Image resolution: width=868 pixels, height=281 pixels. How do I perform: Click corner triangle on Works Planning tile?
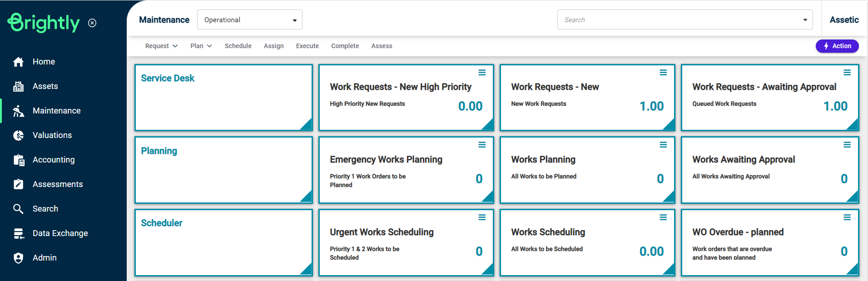(670, 198)
